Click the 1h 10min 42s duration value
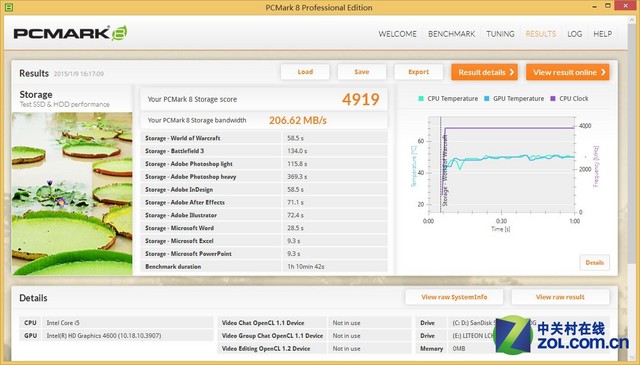 point(306,267)
